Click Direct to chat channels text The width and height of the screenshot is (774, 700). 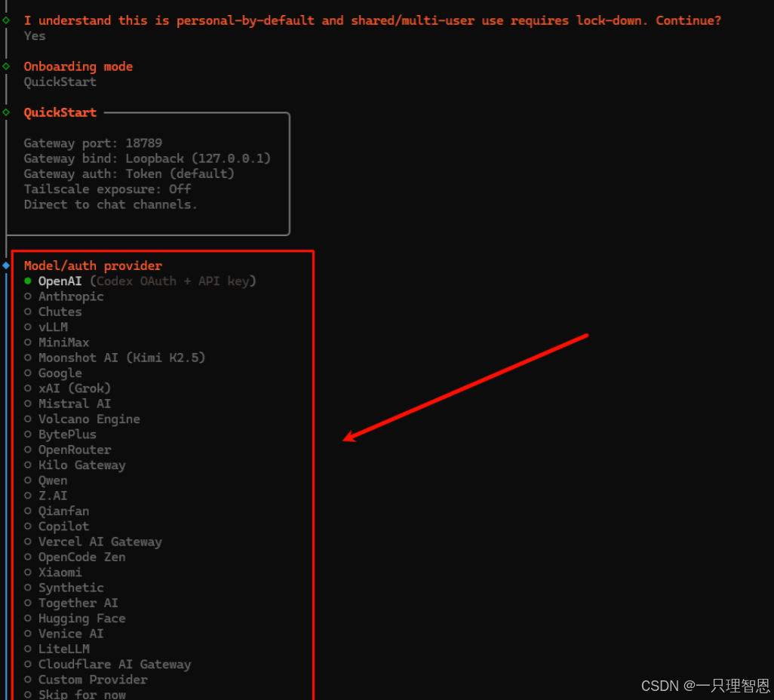click(x=111, y=204)
